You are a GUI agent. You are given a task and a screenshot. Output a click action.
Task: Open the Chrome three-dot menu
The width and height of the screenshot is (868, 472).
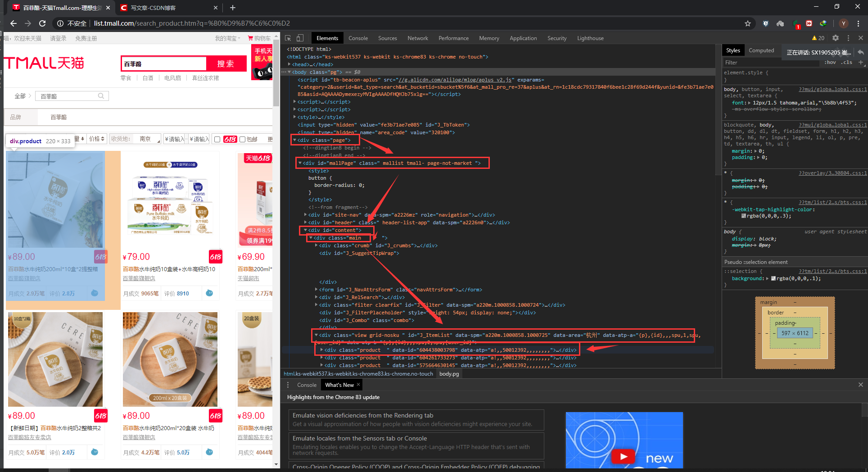click(x=859, y=23)
